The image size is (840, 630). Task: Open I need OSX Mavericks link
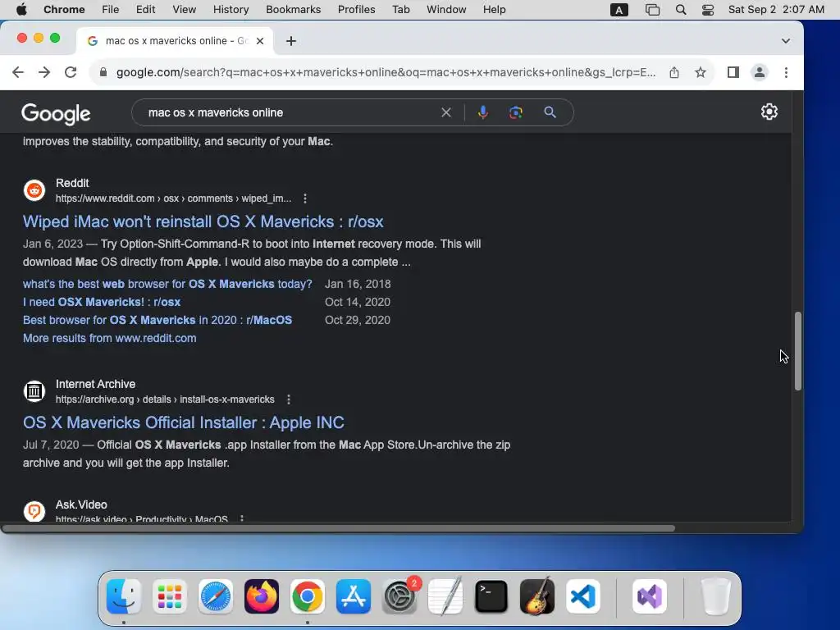(x=102, y=302)
